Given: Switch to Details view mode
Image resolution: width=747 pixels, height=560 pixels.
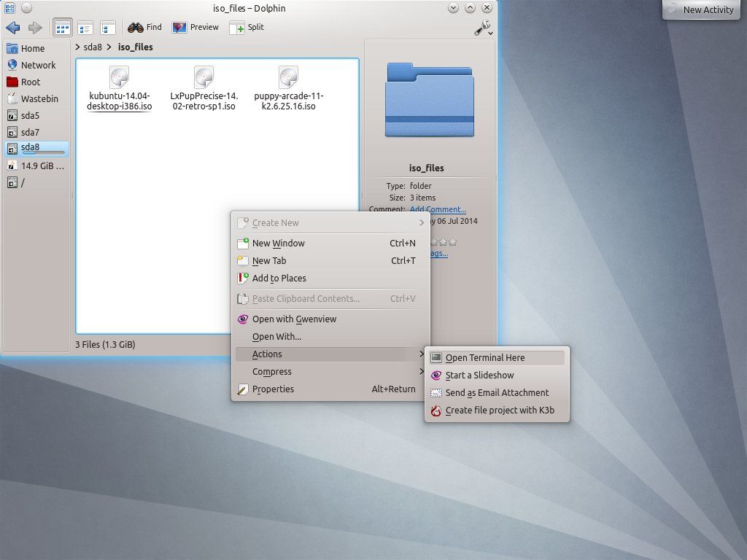Looking at the screenshot, I should click(108, 28).
